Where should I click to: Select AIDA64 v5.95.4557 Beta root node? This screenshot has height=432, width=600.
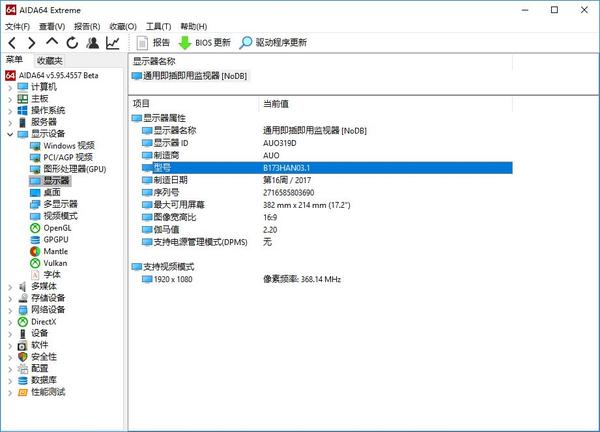coord(52,75)
